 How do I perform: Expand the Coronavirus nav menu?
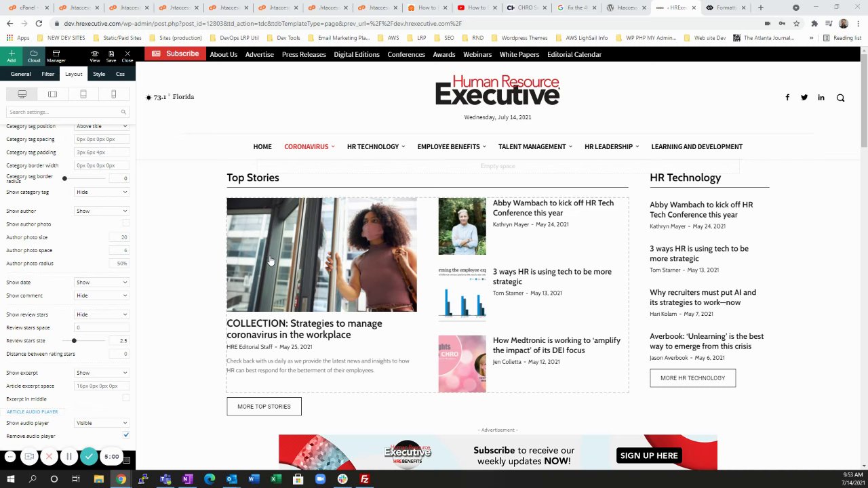coord(309,146)
